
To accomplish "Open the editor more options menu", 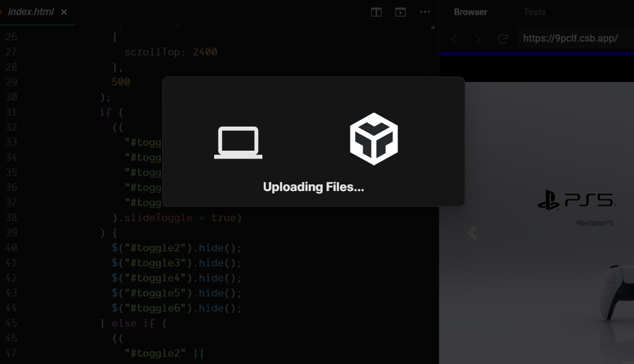I will tap(425, 12).
